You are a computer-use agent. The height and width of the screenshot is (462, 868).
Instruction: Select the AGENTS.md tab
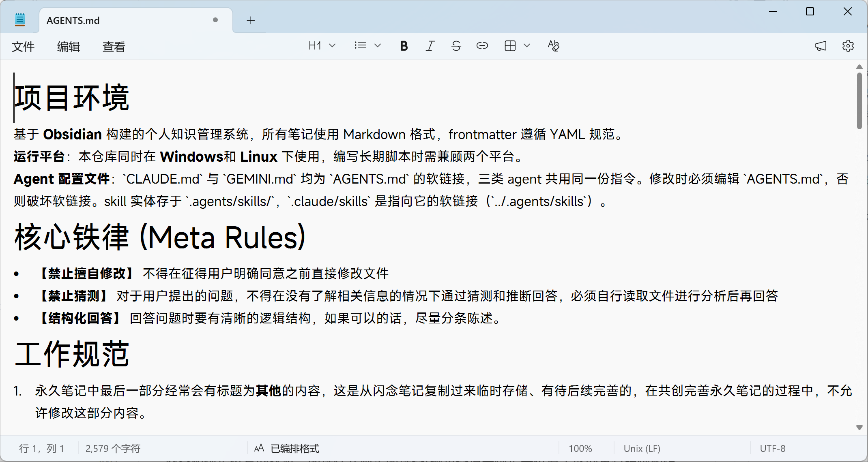click(135, 20)
